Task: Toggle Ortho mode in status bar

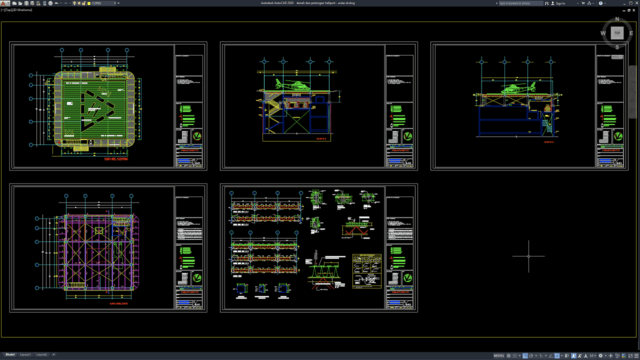Action: (x=525, y=356)
